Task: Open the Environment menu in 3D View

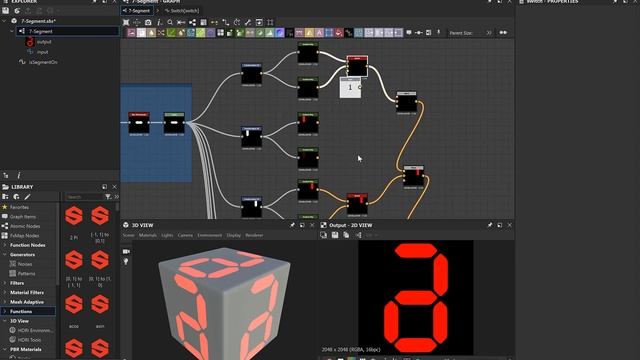Action: tap(210, 236)
